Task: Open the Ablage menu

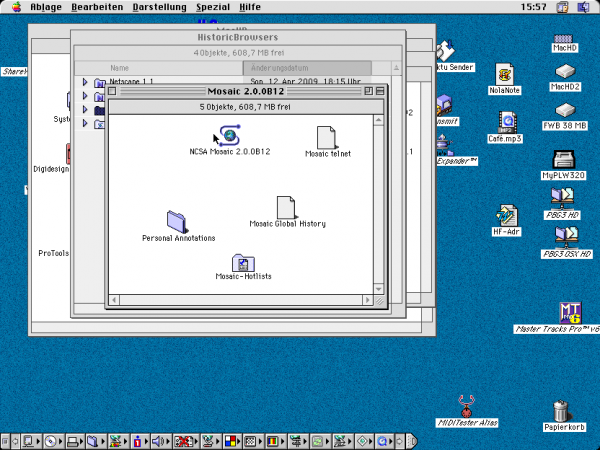Action: [x=44, y=7]
